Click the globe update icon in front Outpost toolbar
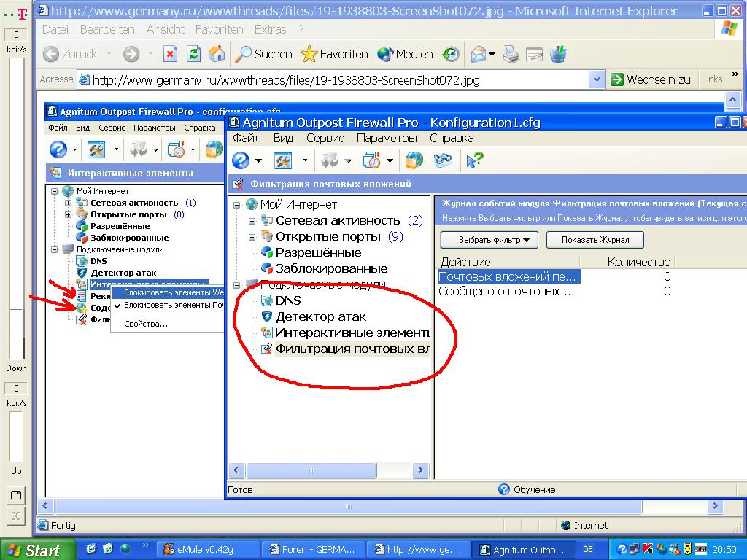The height and width of the screenshot is (560, 747). [x=414, y=160]
